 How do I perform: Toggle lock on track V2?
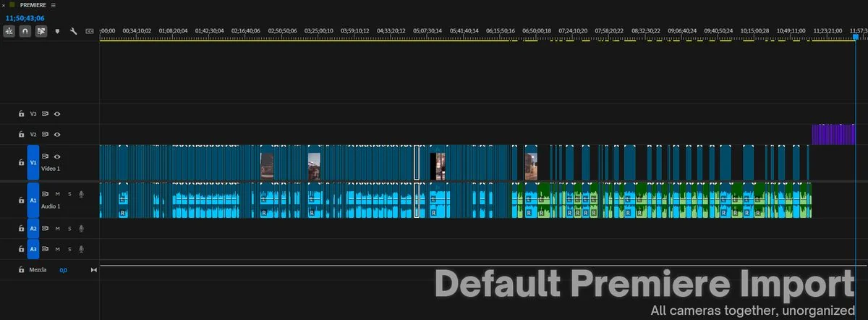tap(22, 135)
